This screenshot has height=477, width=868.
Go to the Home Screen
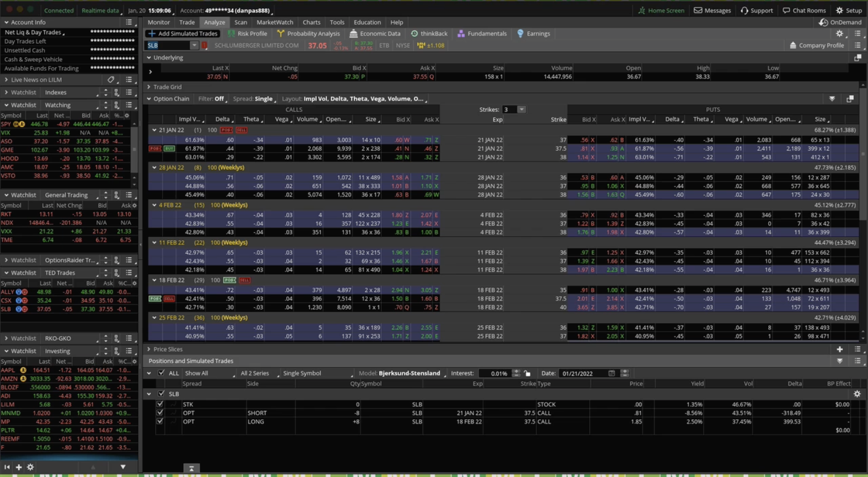tap(661, 10)
